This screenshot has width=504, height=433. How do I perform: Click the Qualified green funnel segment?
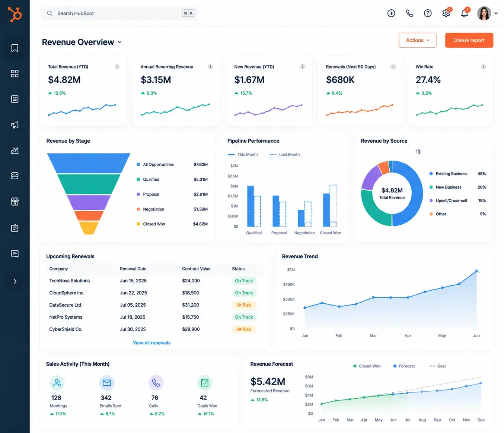click(89, 184)
